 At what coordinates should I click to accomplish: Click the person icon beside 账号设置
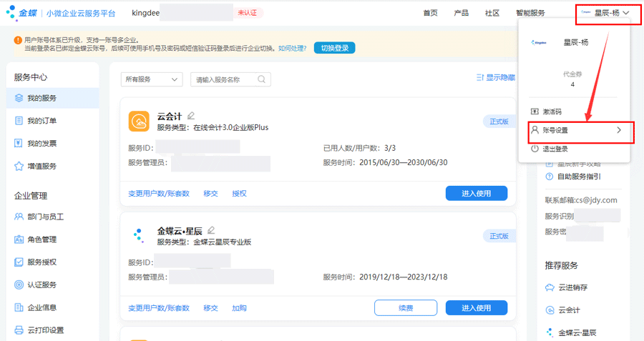[x=535, y=130]
